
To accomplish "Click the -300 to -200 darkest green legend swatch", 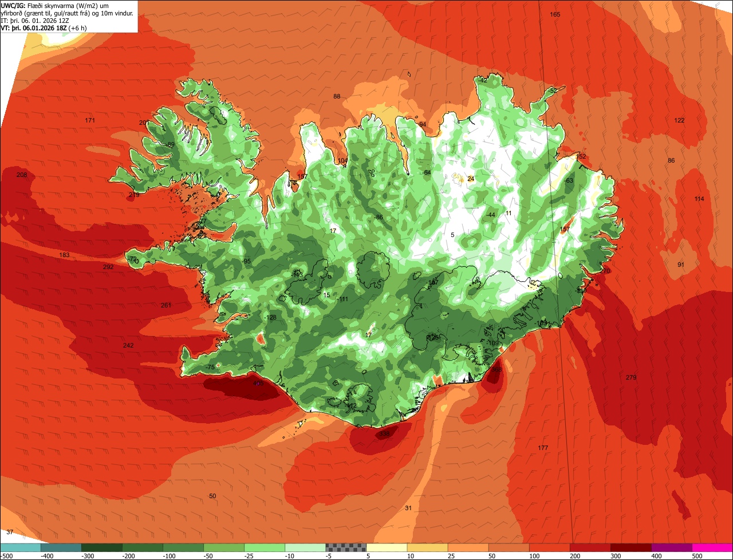I will coord(101,547).
